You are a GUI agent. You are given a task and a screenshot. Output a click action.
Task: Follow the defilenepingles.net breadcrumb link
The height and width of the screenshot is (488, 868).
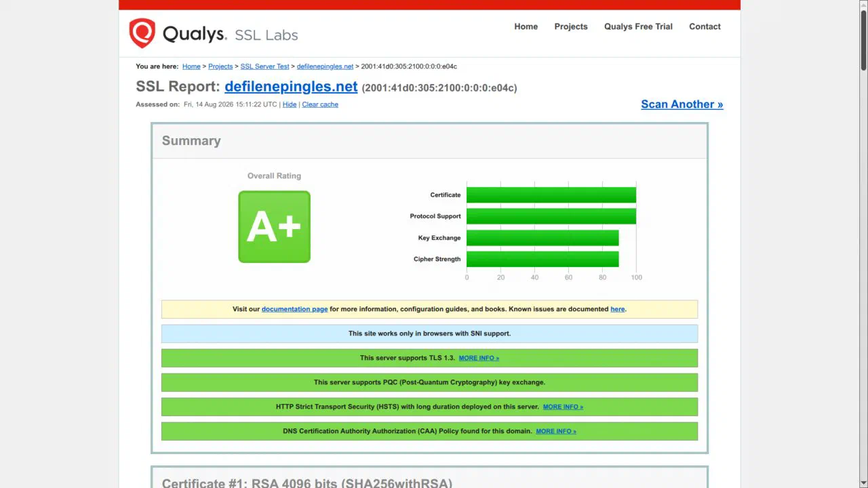pos(325,66)
